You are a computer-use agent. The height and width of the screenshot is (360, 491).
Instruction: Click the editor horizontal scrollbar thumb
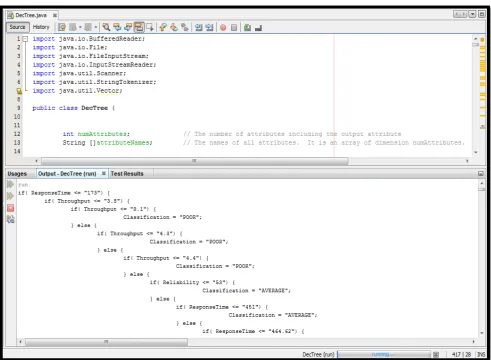[194, 161]
